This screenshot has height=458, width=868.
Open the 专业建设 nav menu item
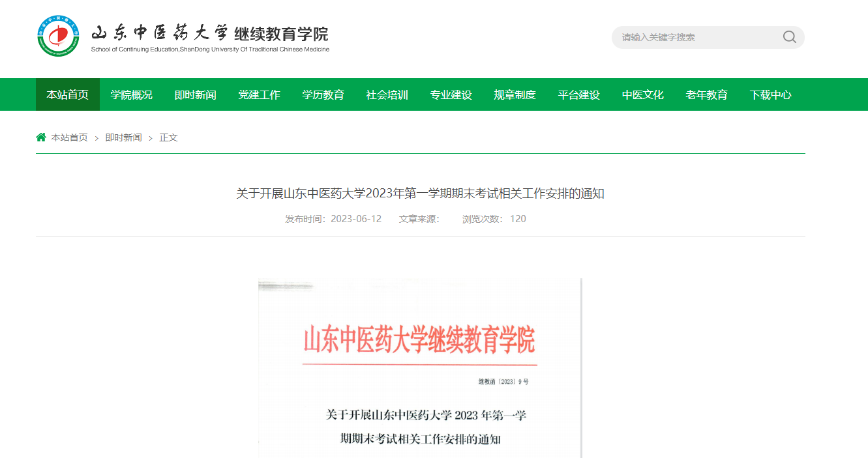tap(451, 94)
